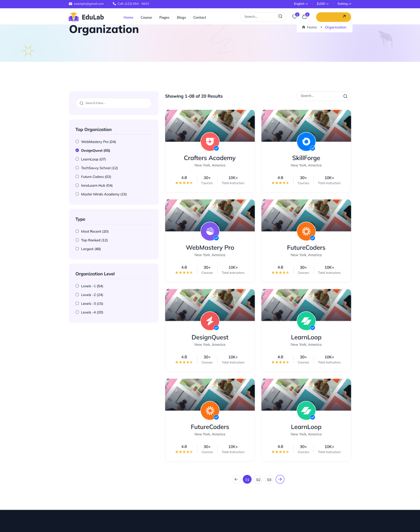Open the $USD currency dropdown
Image resolution: width=420 pixels, height=532 pixels.
coord(323,4)
